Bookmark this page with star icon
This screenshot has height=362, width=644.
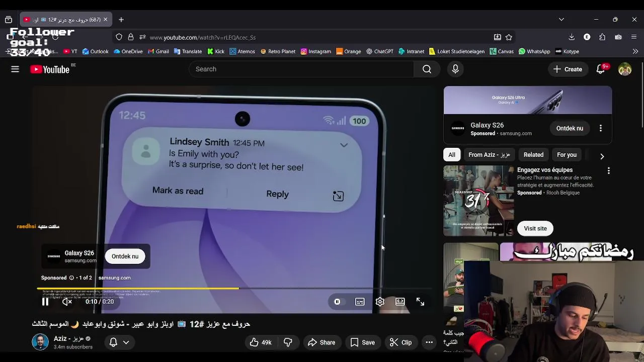point(509,37)
